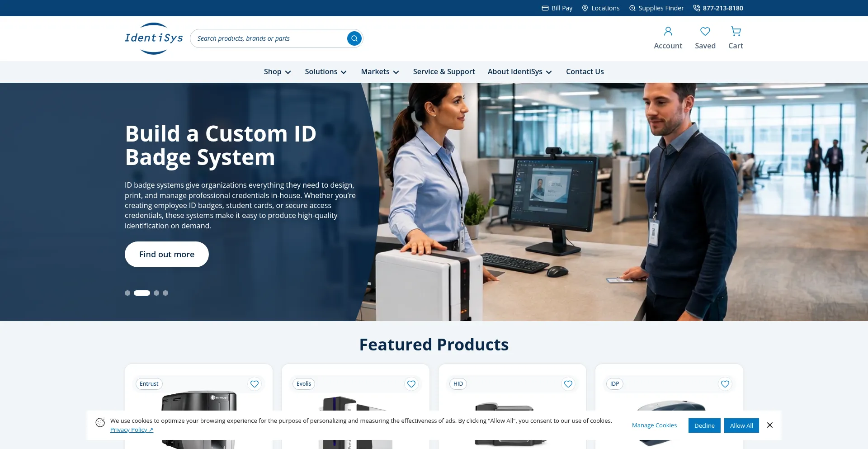Select the active second carousel slide indicator
868x449 pixels.
(142, 293)
